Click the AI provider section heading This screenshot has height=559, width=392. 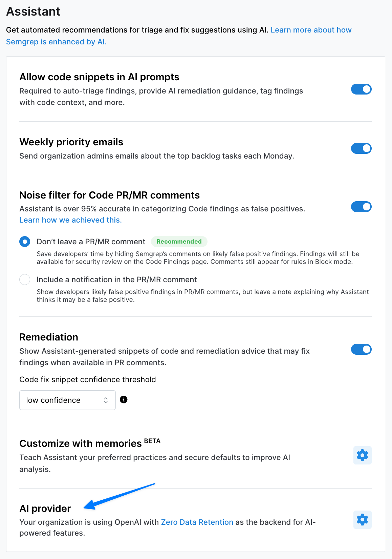point(45,508)
